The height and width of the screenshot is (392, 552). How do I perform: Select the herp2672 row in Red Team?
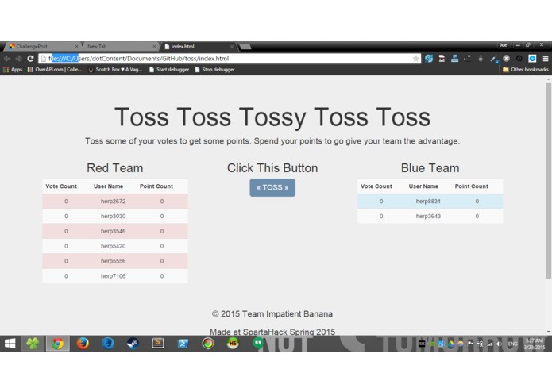click(114, 202)
